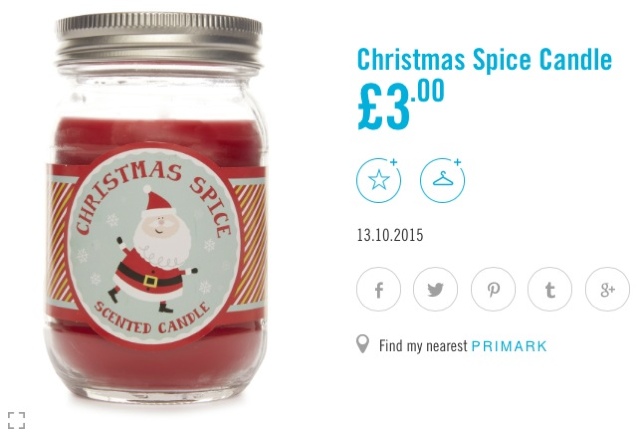The height and width of the screenshot is (438, 640).
Task: Click the hanger add-to-wardrobe icon
Action: click(442, 180)
